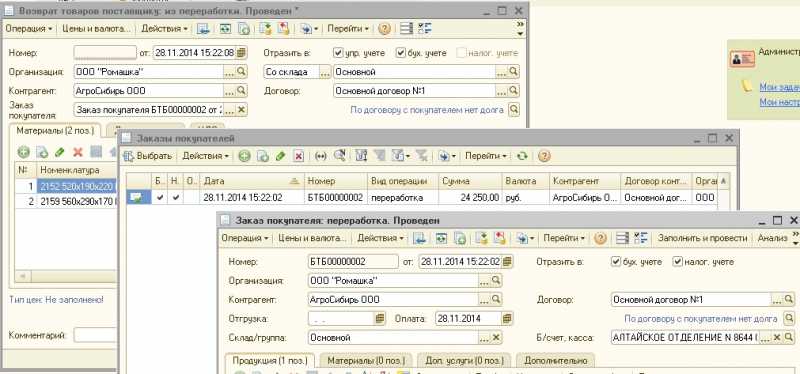Click help icon in Возврат товаров toolbar
Screen dimensions: 800x374
pos(385,29)
